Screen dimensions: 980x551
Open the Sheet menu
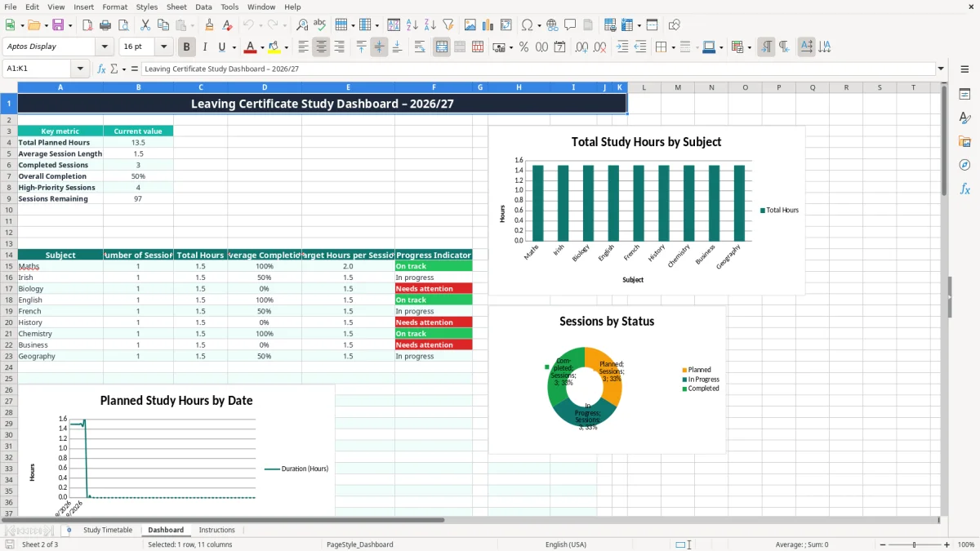click(x=176, y=7)
